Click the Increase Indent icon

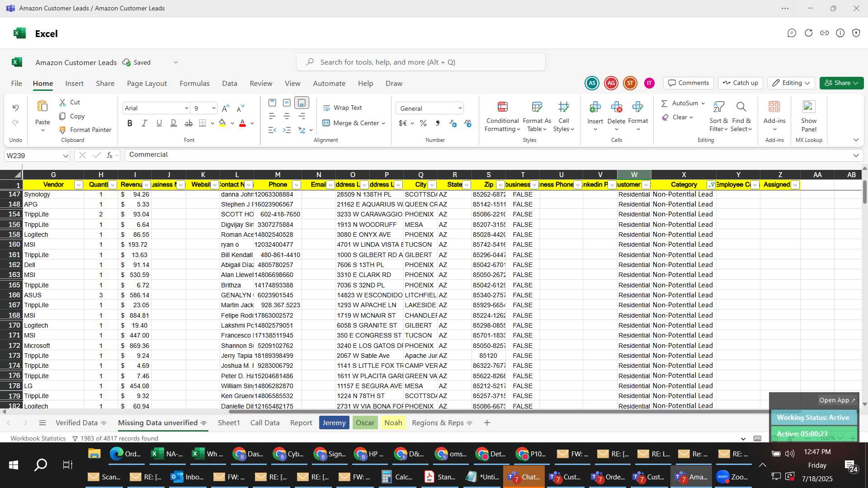[287, 130]
